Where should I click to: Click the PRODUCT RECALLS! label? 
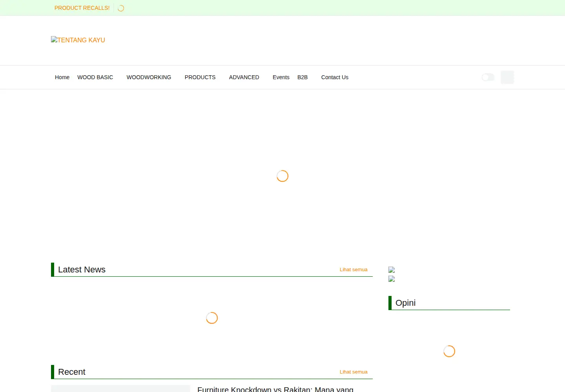(x=82, y=8)
